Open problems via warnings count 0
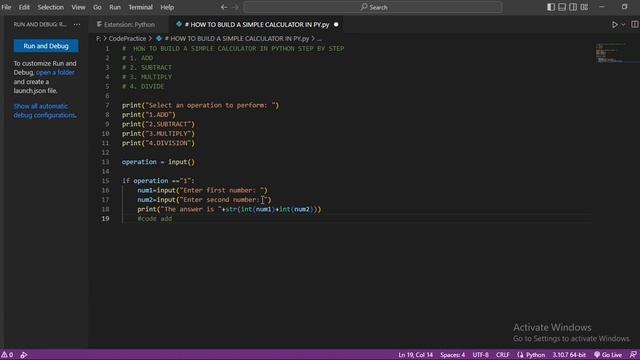Viewport: 640px width, 360px height. pyautogui.click(x=7, y=355)
